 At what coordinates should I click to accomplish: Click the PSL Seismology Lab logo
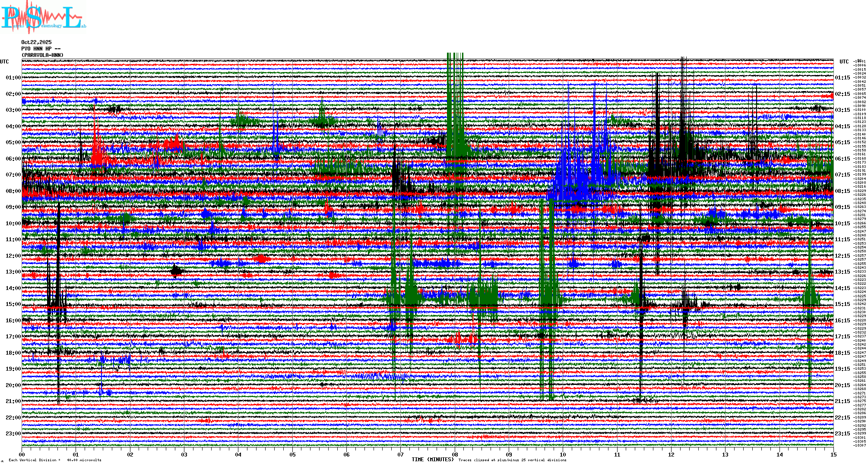click(x=43, y=17)
